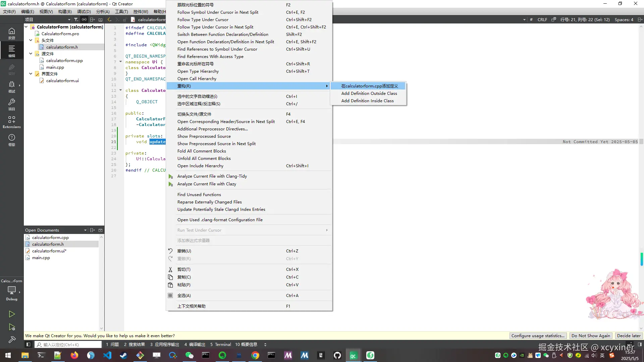Open the 1 问题 issues pane
Screen dimensions: 644x362
point(112,344)
